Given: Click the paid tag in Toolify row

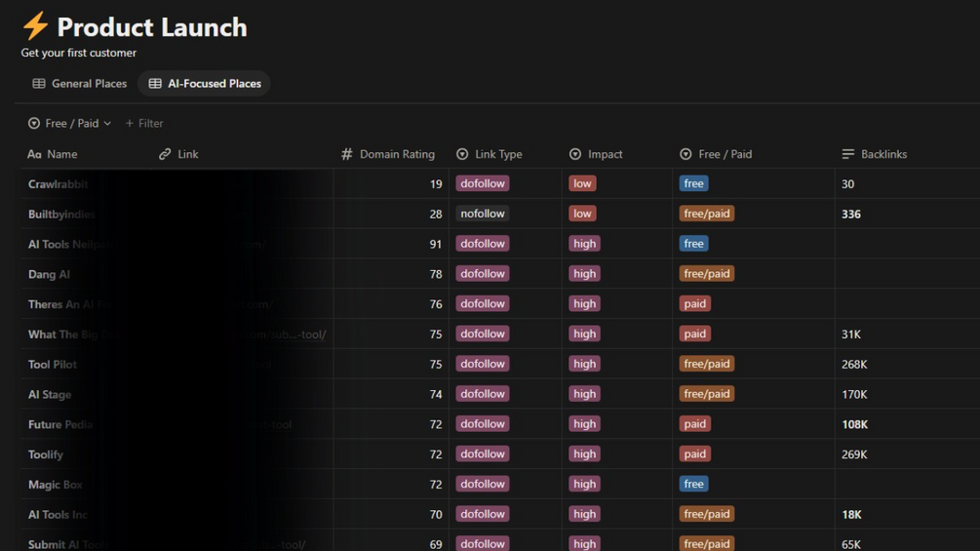Looking at the screenshot, I should (x=695, y=453).
